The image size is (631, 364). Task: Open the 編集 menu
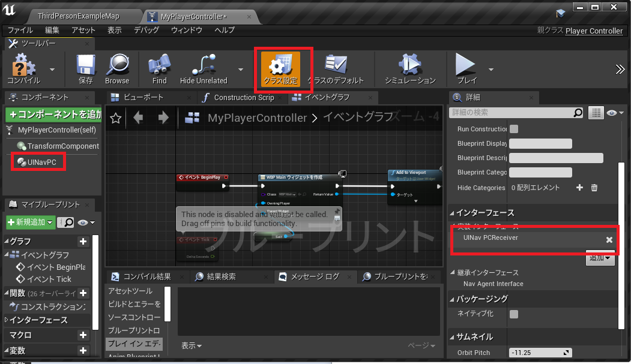tap(52, 30)
